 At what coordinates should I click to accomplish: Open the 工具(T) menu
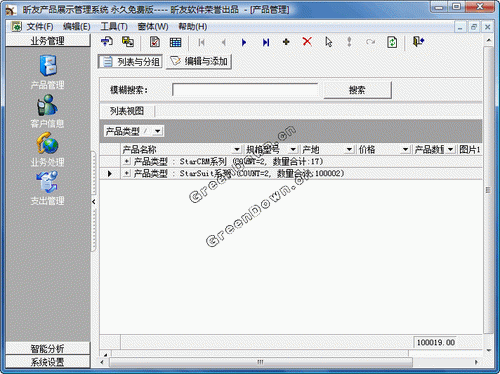pos(114,27)
